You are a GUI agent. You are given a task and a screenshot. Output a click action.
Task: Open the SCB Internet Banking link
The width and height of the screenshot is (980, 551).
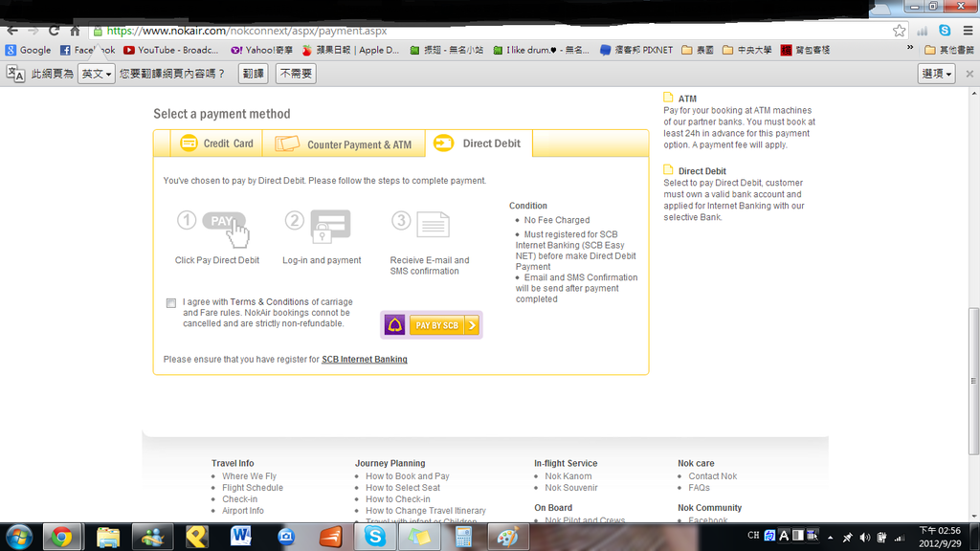coord(365,360)
